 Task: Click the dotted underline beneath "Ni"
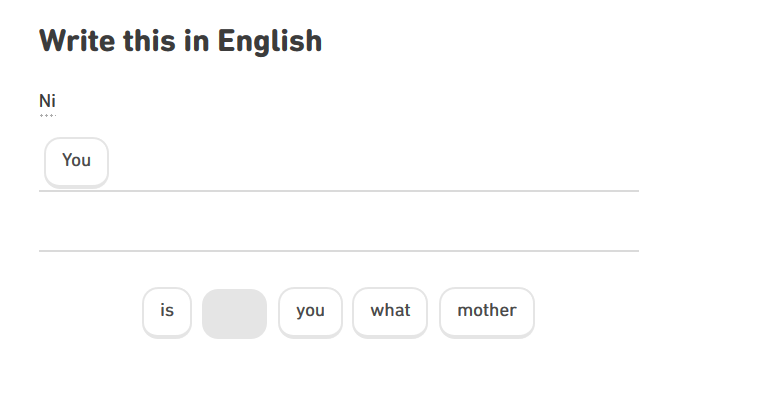47,115
